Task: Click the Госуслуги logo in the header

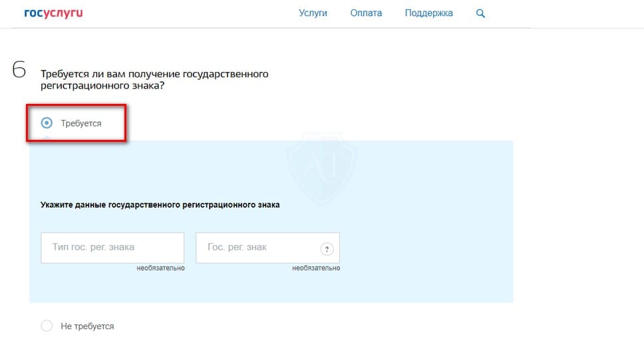Action: [x=53, y=13]
